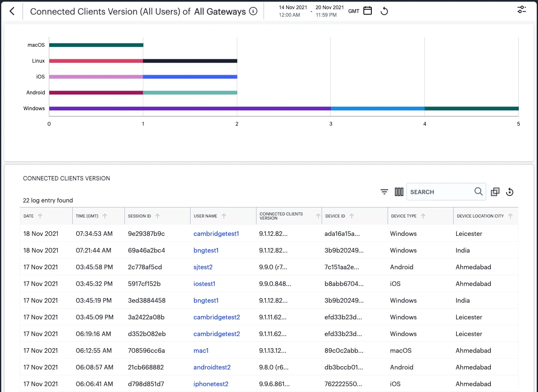538x392 pixels.
Task: Open the table filter lines icon
Action: pos(385,192)
